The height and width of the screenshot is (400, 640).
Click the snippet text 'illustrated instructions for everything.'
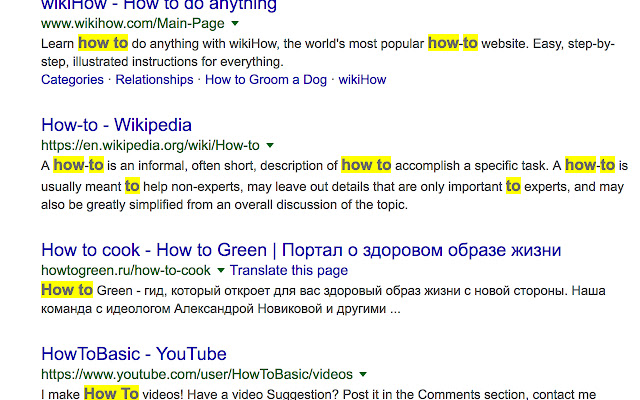click(x=178, y=62)
